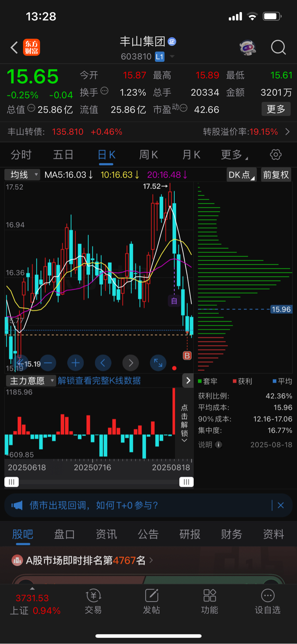This screenshot has height=644, width=297.
Task: Tap 解锁查看完整K线数据 link
Action: click(x=99, y=381)
